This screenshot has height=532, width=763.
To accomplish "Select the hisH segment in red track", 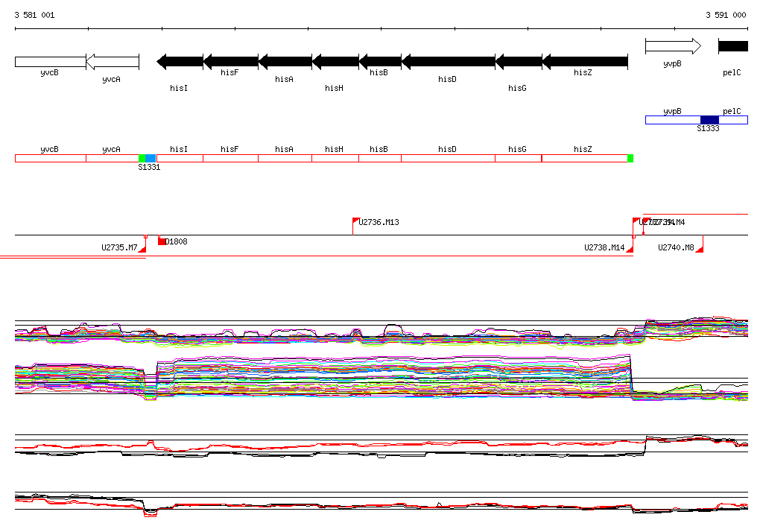I will 335,158.
